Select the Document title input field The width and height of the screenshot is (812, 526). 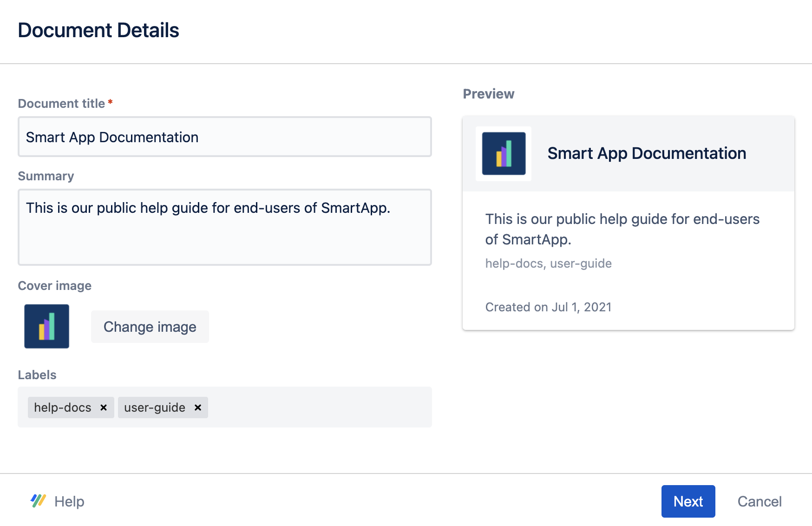(x=224, y=137)
